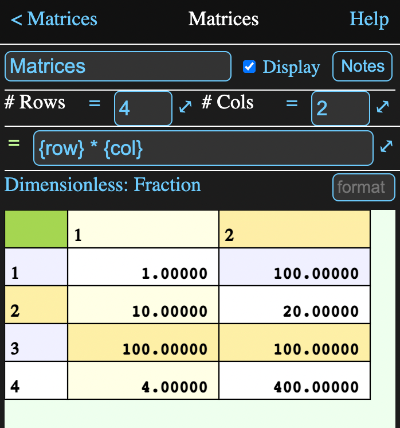This screenshot has width=400, height=428.
Task: Click the equals sign beside # Cols
Action: point(292,103)
